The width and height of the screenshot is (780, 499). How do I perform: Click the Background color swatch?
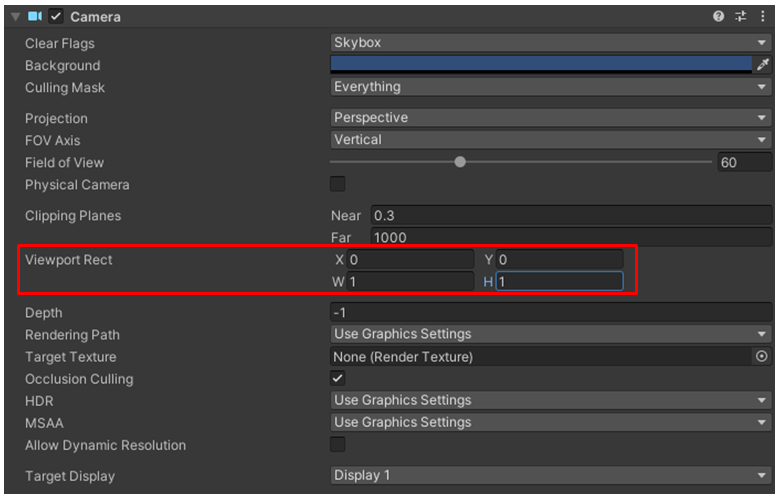pos(541,64)
